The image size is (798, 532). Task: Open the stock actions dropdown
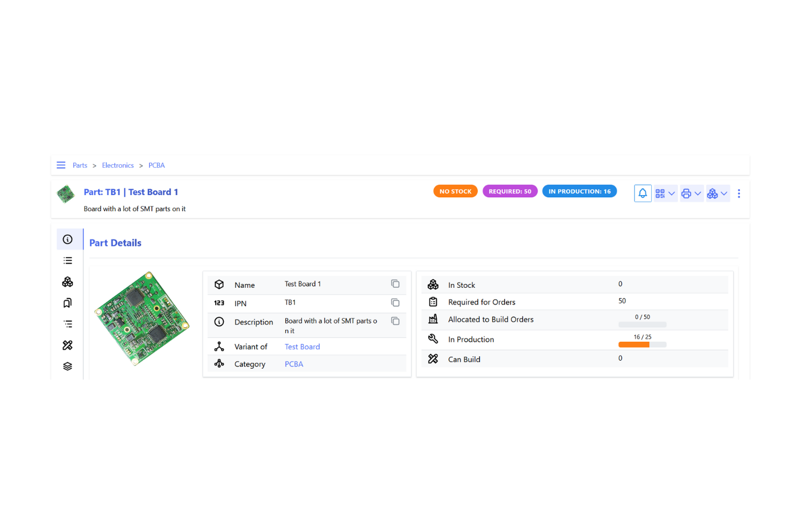pos(718,194)
